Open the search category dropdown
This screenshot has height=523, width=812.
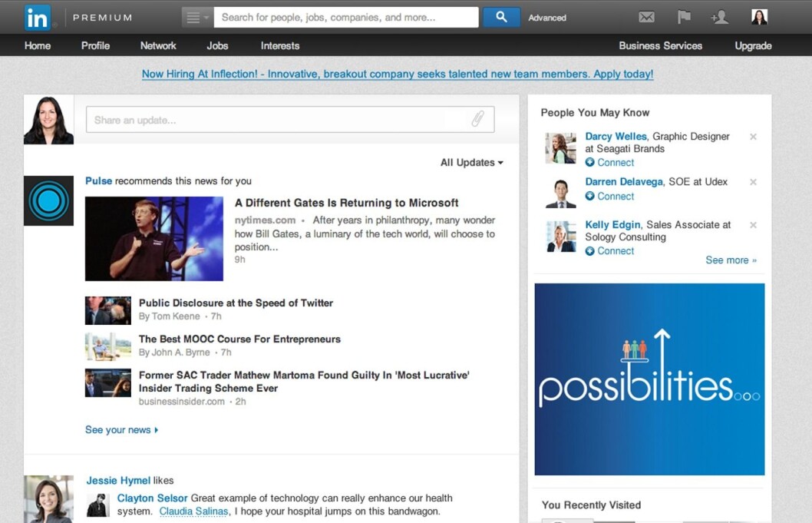point(196,17)
